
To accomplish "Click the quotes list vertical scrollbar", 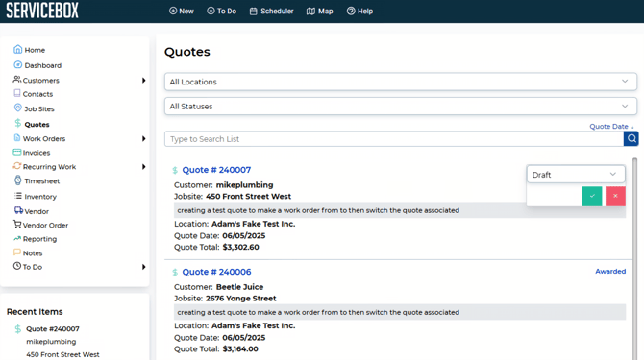I will coord(635,258).
